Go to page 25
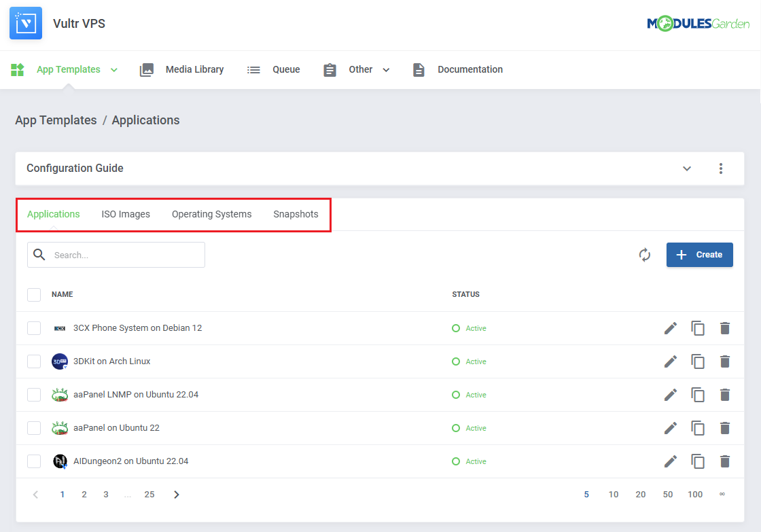Viewport: 761px width, 532px height. click(x=149, y=495)
